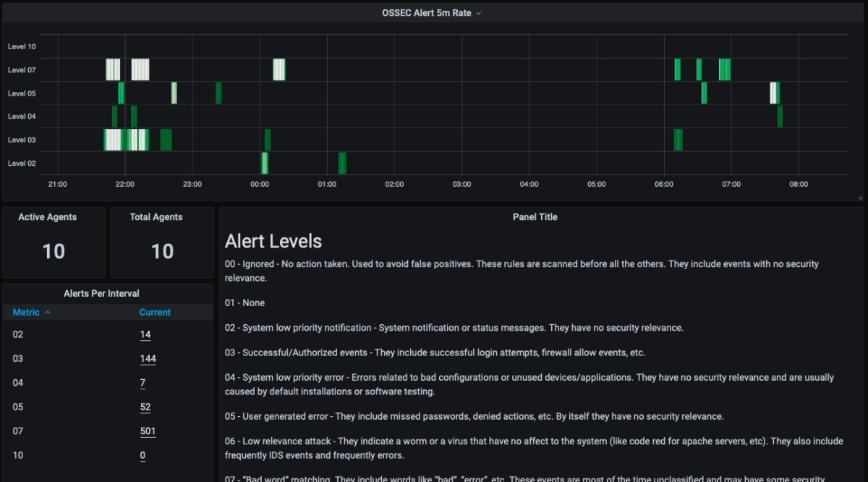Click the Active Agents count value 10
868x482 pixels.
coord(54,251)
